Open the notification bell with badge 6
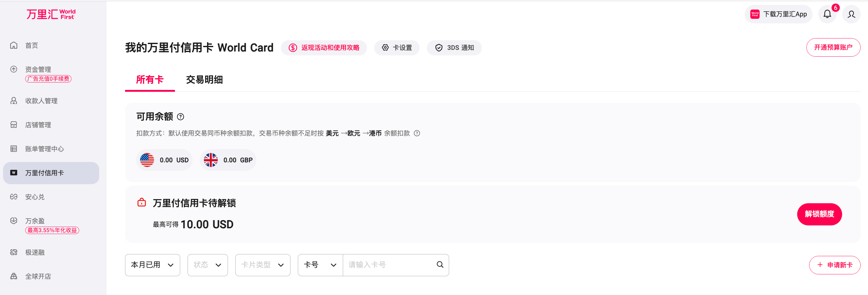Screen dimensions: 868x295 pos(827,14)
